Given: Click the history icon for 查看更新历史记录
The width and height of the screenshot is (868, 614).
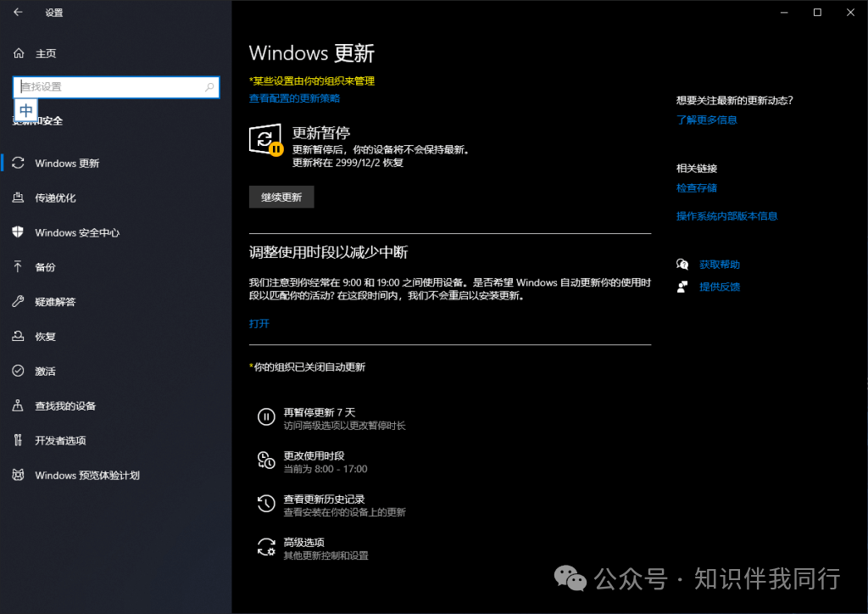Looking at the screenshot, I should 266,503.
